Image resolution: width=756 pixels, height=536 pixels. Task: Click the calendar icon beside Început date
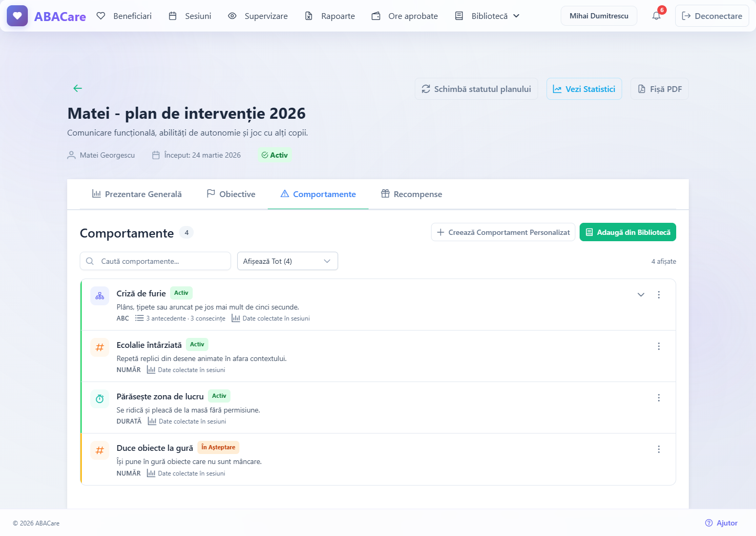pyautogui.click(x=156, y=155)
